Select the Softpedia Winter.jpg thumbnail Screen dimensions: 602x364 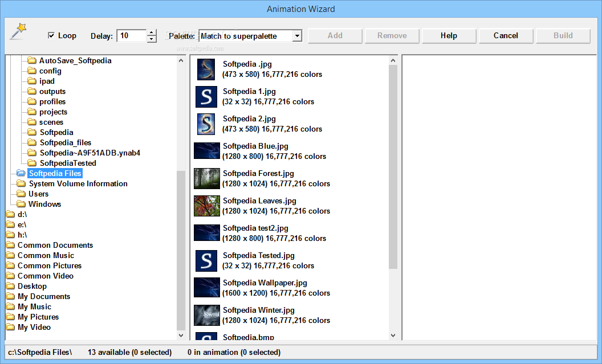207,315
